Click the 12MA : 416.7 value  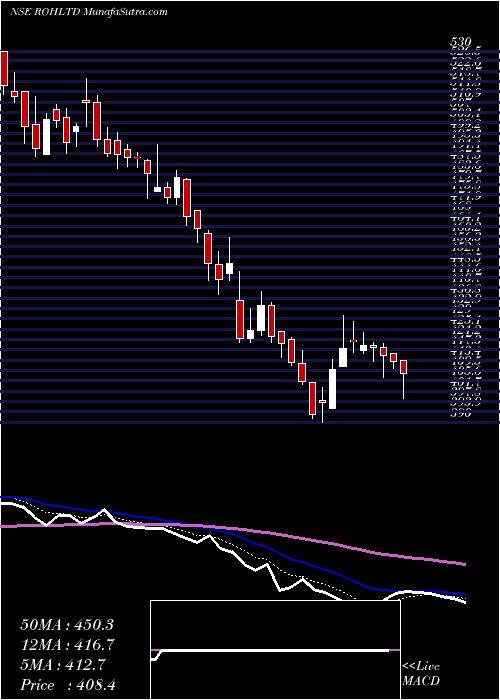[67, 645]
